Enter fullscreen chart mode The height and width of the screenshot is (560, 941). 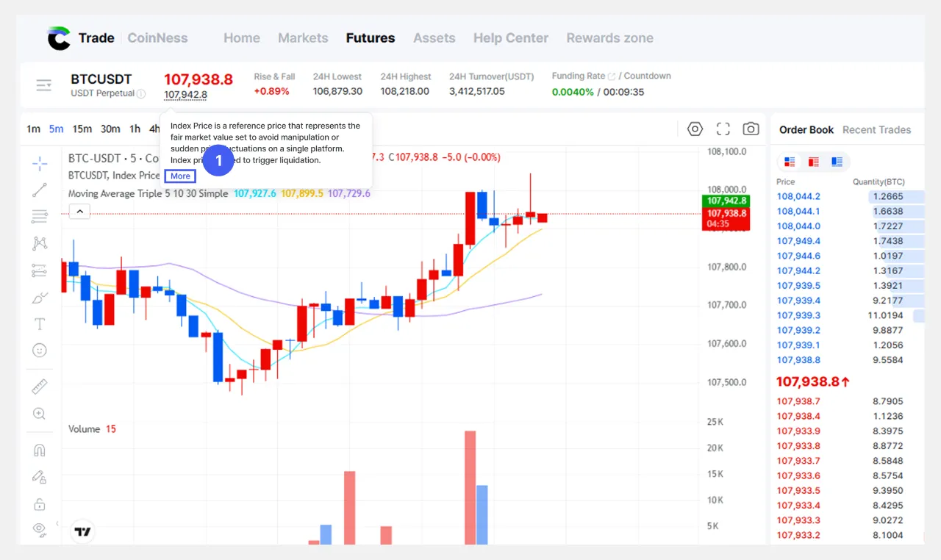tap(723, 129)
